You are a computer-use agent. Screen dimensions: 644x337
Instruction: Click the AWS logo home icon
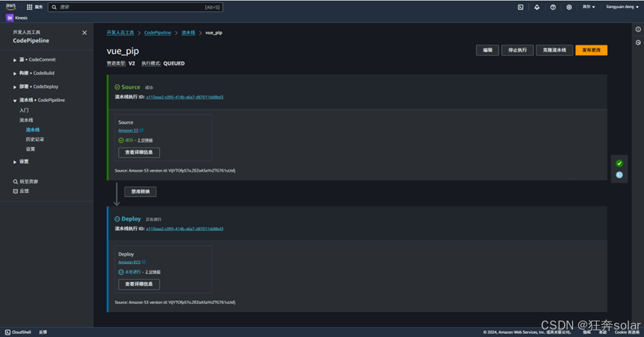(x=10, y=7)
